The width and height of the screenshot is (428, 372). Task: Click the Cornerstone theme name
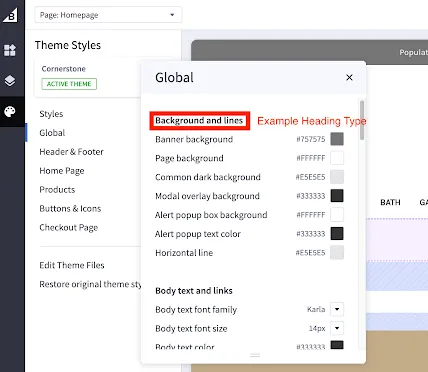64,69
